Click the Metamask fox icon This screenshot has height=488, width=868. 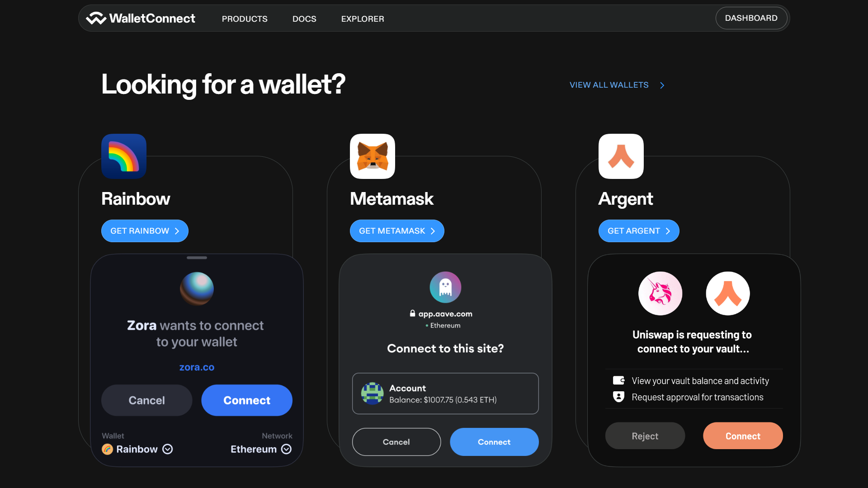(373, 156)
